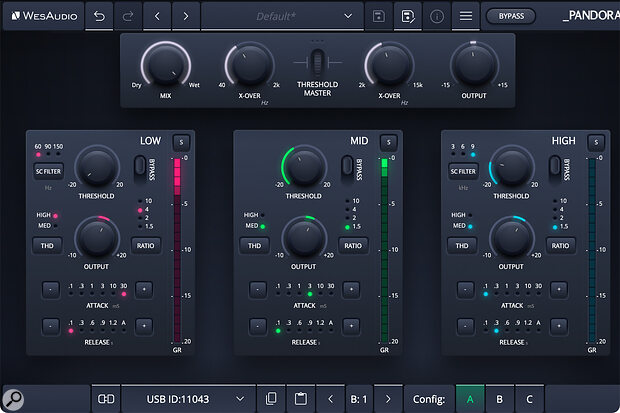620x413 pixels.
Task: Increase LOW band release with plus button
Action: [144, 326]
